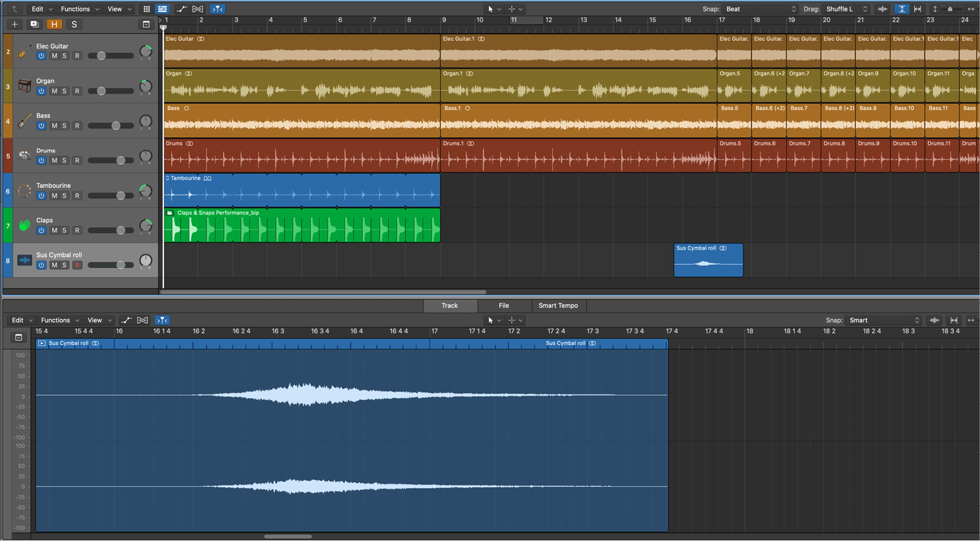The image size is (980, 541).
Task: Solo the Bass track
Action: 64,125
